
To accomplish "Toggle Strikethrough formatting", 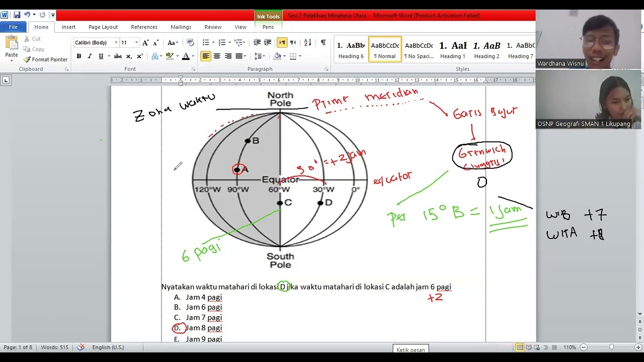I will click(x=118, y=56).
